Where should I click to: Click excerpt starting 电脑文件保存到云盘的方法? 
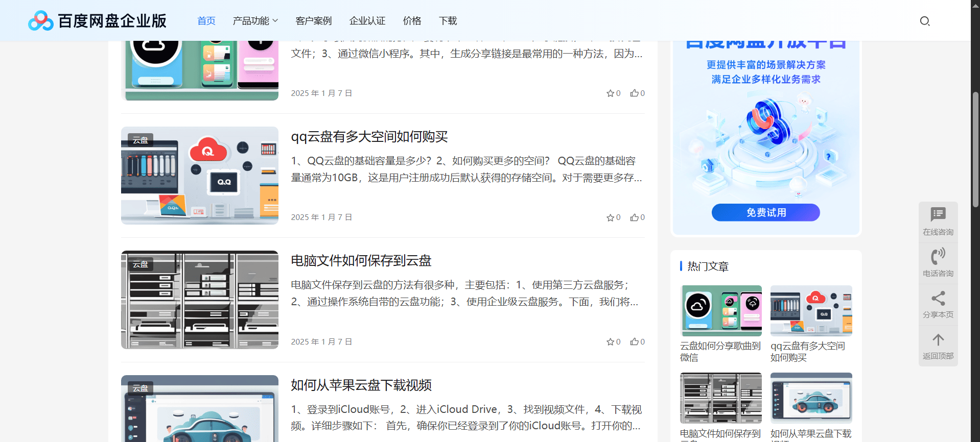point(464,293)
